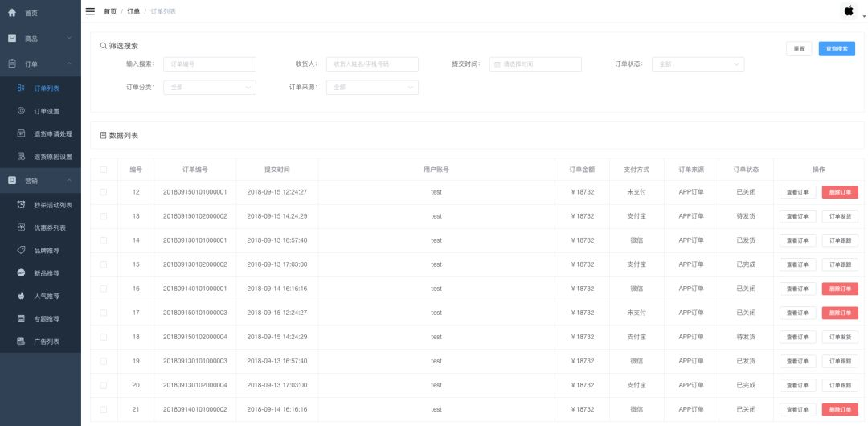Screen dimensions: 868x426
Task: Click the 订单列表 sidebar icon
Action: coord(21,88)
